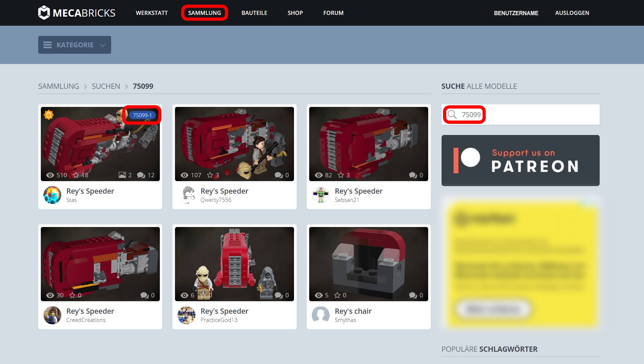
Task: Click star icon on Sebsan21's model
Action: (x=341, y=175)
